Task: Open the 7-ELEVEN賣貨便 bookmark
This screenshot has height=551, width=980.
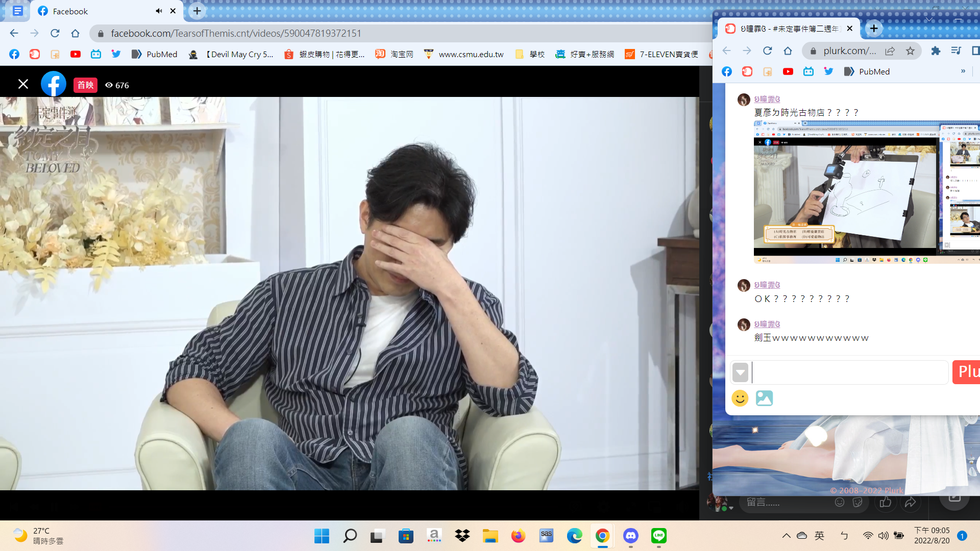Action: 661,54
